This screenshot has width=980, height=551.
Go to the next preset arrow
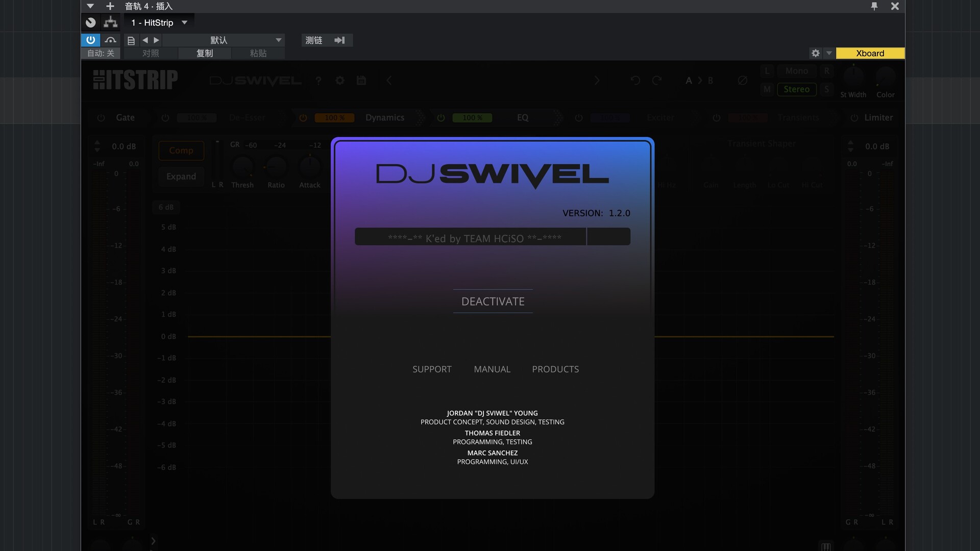point(156,40)
